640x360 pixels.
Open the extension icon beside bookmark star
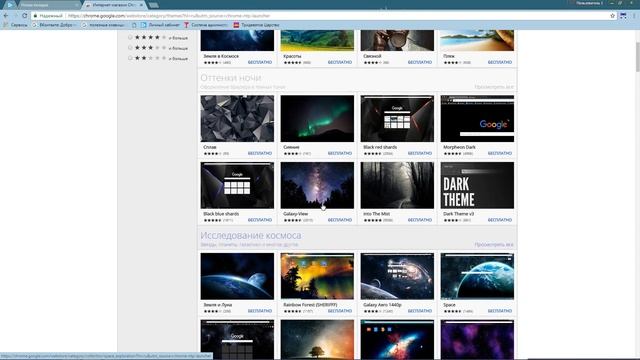pos(623,16)
